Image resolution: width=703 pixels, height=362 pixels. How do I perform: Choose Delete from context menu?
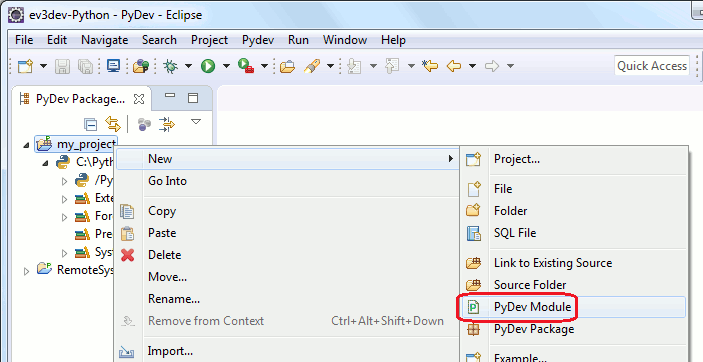(x=287, y=255)
